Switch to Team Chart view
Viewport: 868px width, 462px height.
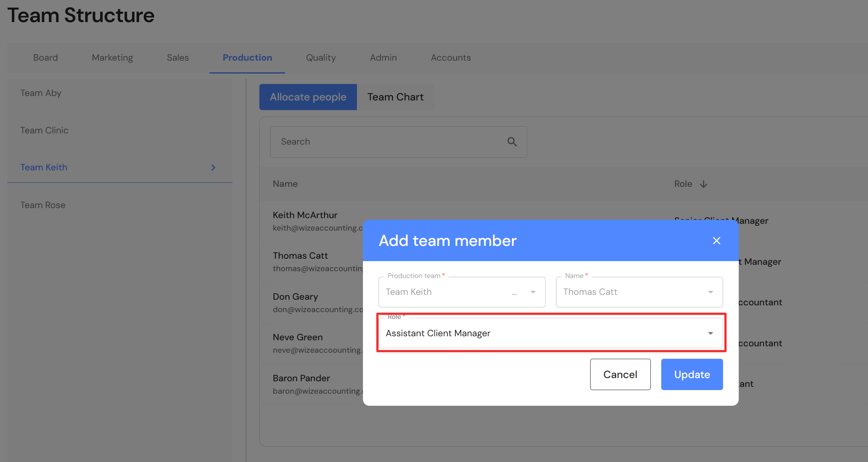(x=395, y=97)
